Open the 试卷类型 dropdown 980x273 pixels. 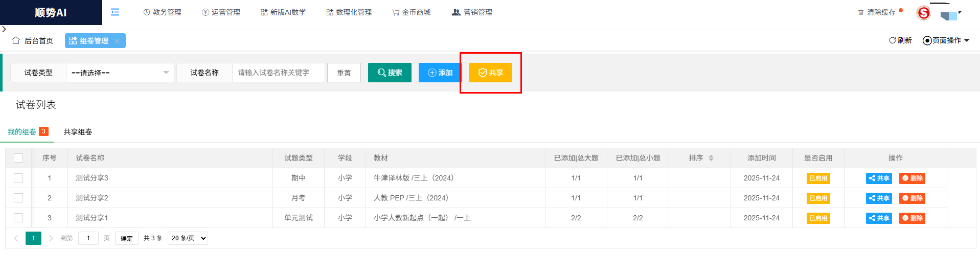click(120, 73)
